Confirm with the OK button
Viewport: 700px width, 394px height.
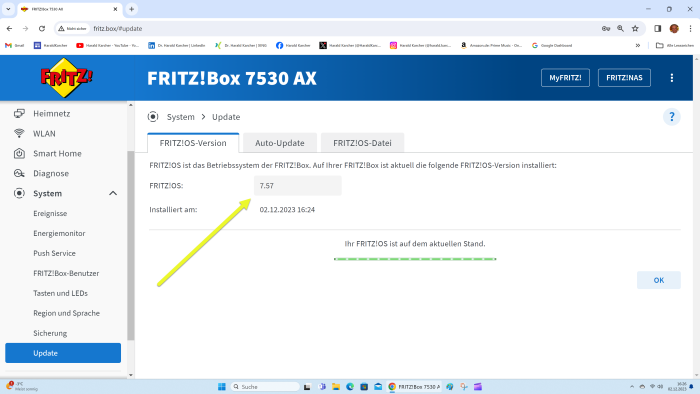pos(658,280)
